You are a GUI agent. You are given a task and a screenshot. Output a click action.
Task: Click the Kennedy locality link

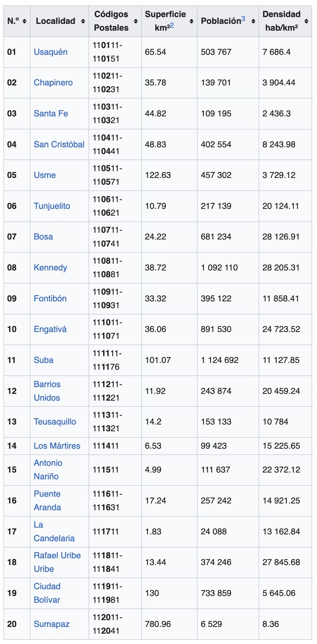pos(50,267)
